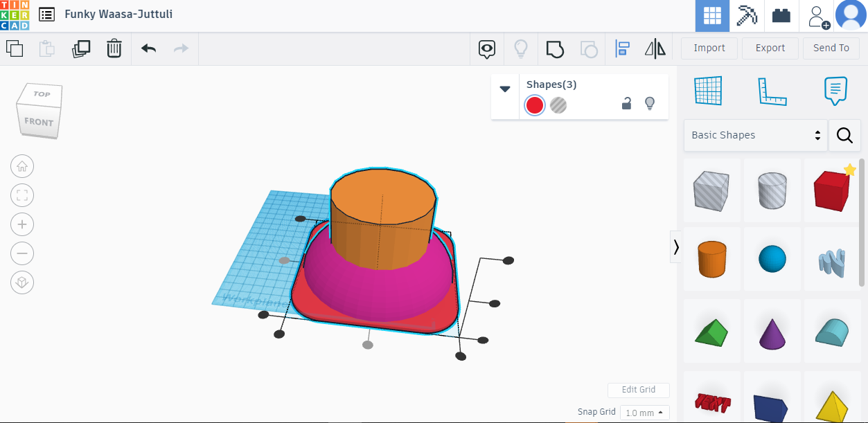The image size is (868, 423).
Task: Duplicate and repeat the selection
Action: [81, 48]
